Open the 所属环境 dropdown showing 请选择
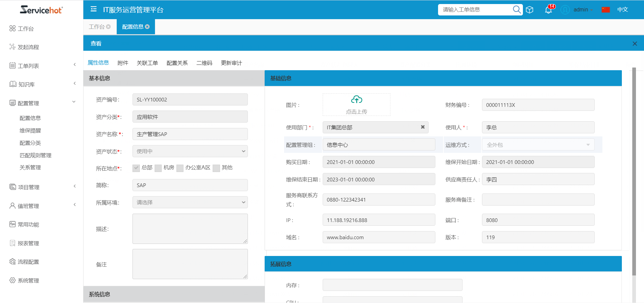 click(243, 202)
